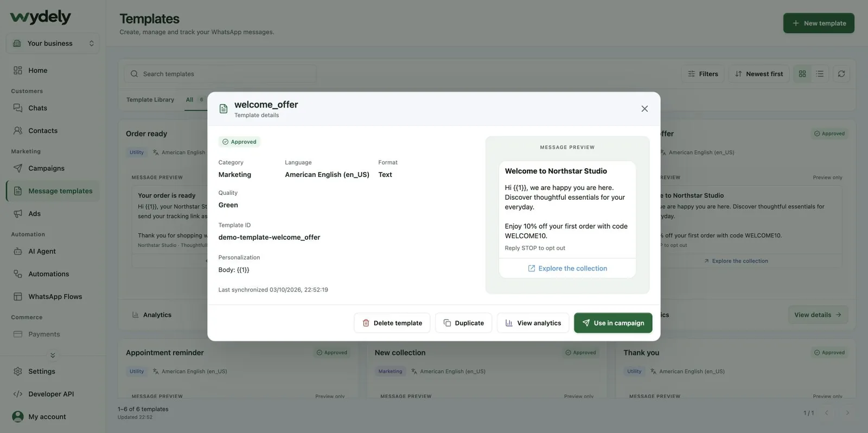This screenshot has width=868, height=433.
Task: Click the Campaigns paper-plane icon
Action: pos(18,168)
